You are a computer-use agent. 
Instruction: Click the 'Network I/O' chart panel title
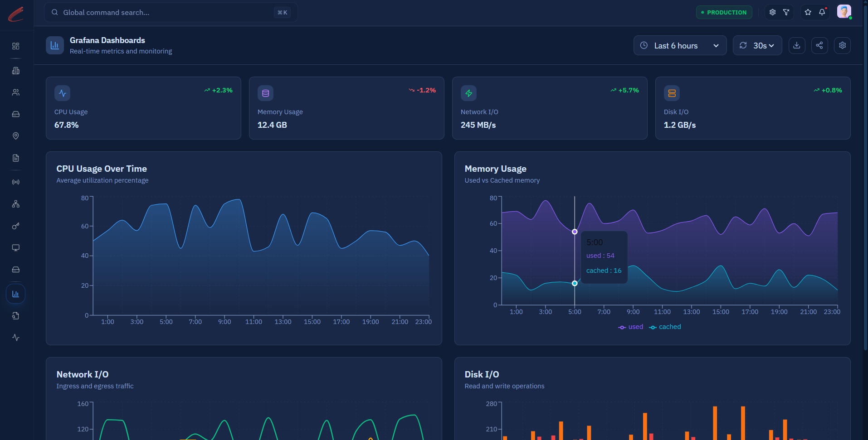coord(83,375)
